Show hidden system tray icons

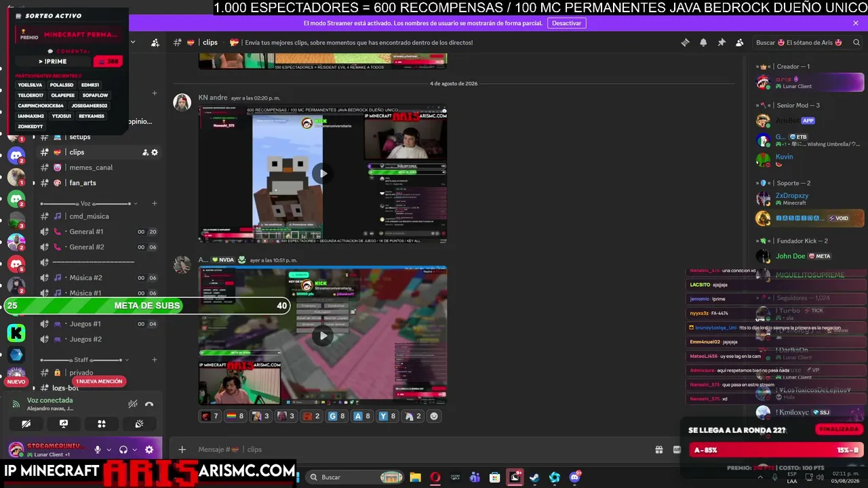point(760,477)
